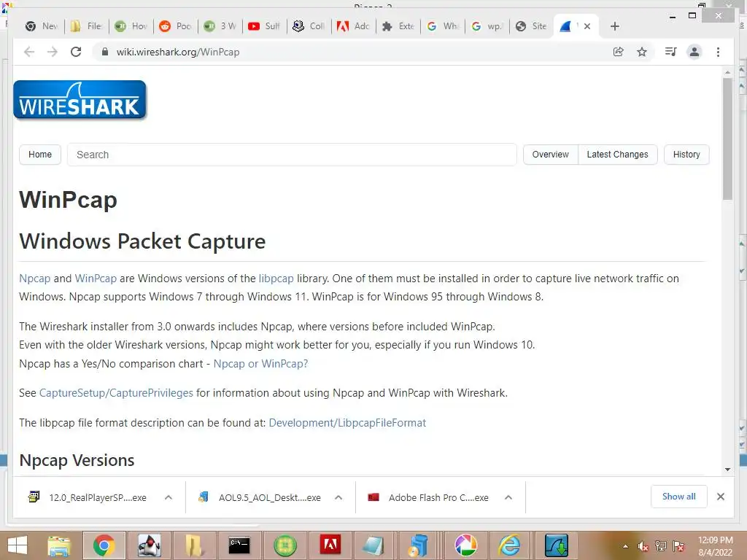The image size is (747, 560).
Task: Open the libpcap link
Action: (x=276, y=279)
